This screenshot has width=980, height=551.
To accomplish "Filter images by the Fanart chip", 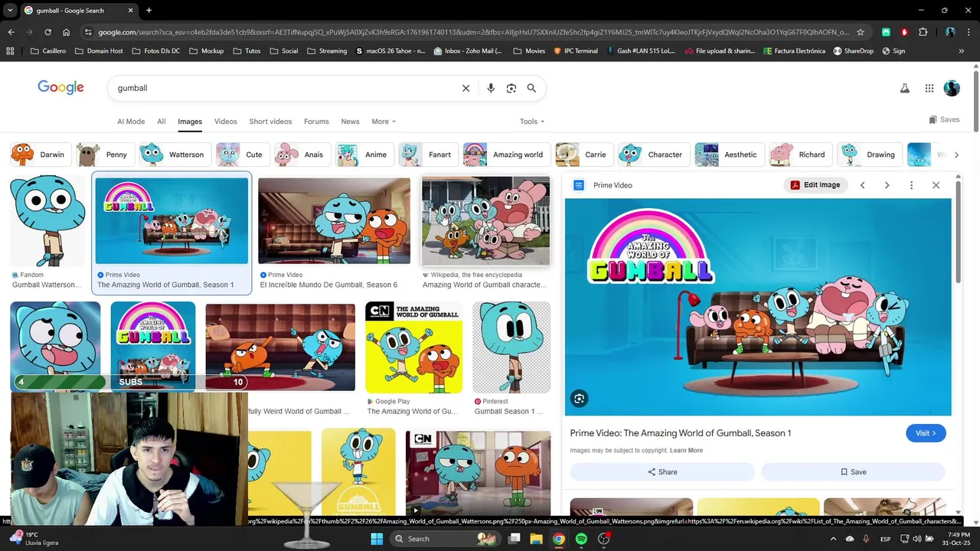I will tap(428, 155).
